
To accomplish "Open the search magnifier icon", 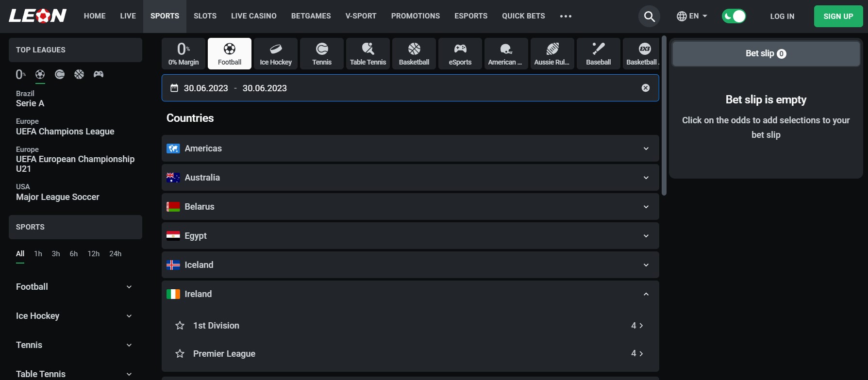I will (x=649, y=17).
